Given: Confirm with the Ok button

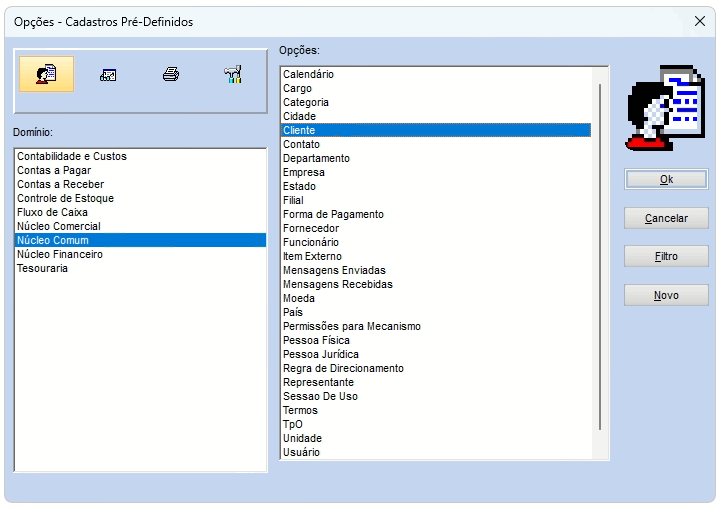Looking at the screenshot, I should 666,179.
